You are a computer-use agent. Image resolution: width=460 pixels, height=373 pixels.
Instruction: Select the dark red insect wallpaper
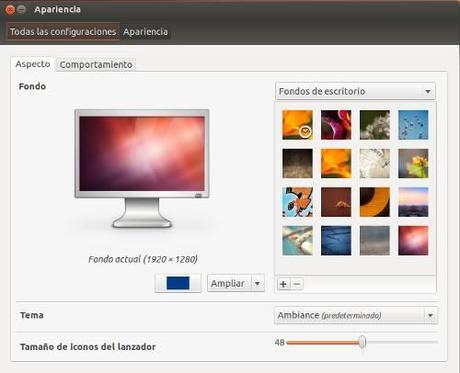[336, 202]
